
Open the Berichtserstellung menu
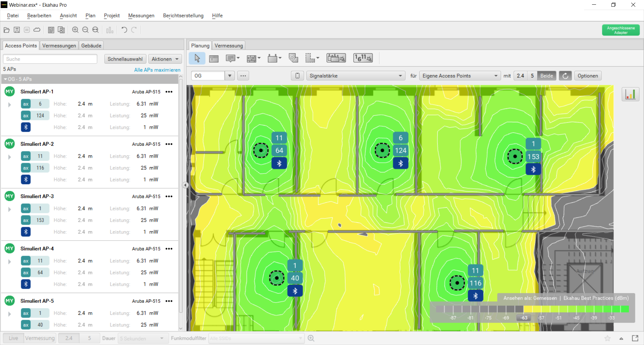coord(183,16)
